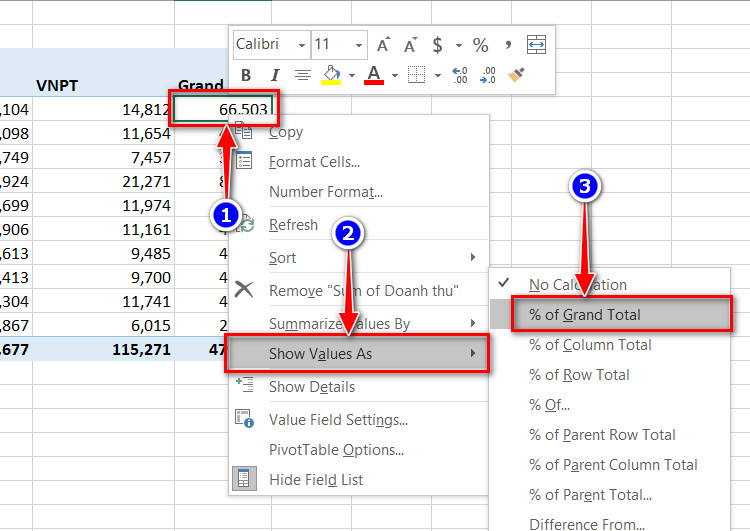
Task: Choose Show Details menu entry
Action: coord(359,387)
